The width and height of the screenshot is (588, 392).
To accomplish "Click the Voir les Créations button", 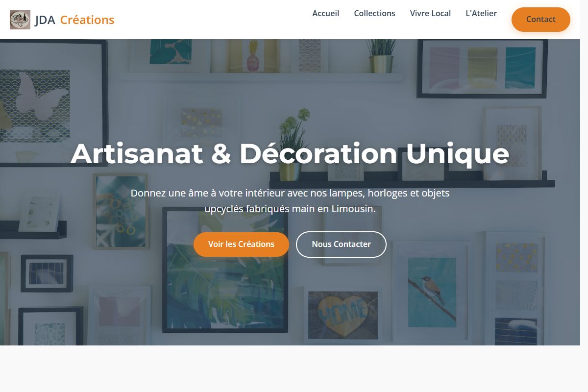I will (241, 244).
